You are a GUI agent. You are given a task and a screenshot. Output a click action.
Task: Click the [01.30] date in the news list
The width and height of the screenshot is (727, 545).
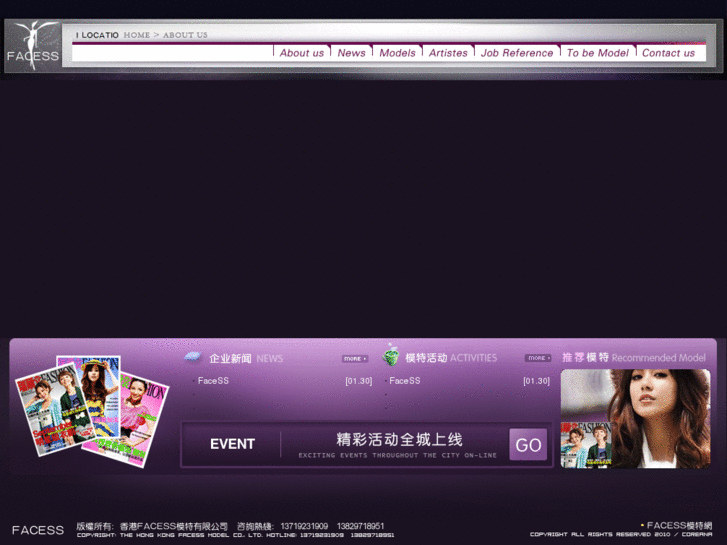(359, 381)
